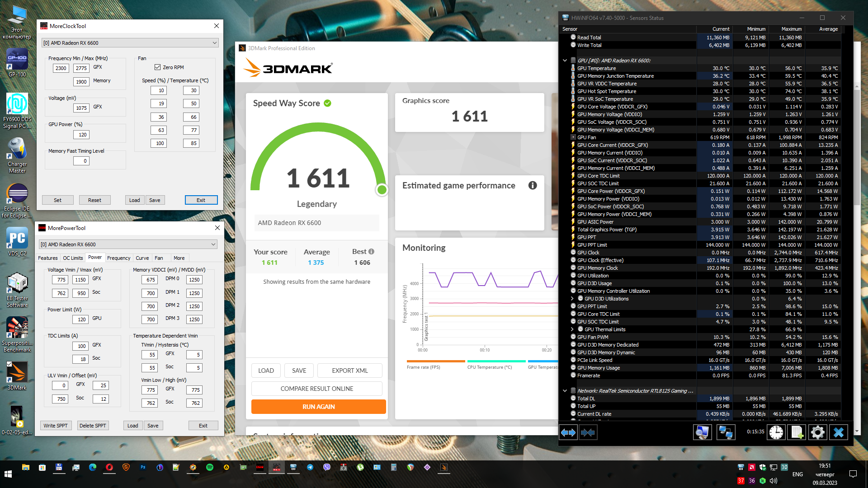Expand the GPU Thermal Limits sensor row
The width and height of the screenshot is (868, 488).
click(x=572, y=329)
